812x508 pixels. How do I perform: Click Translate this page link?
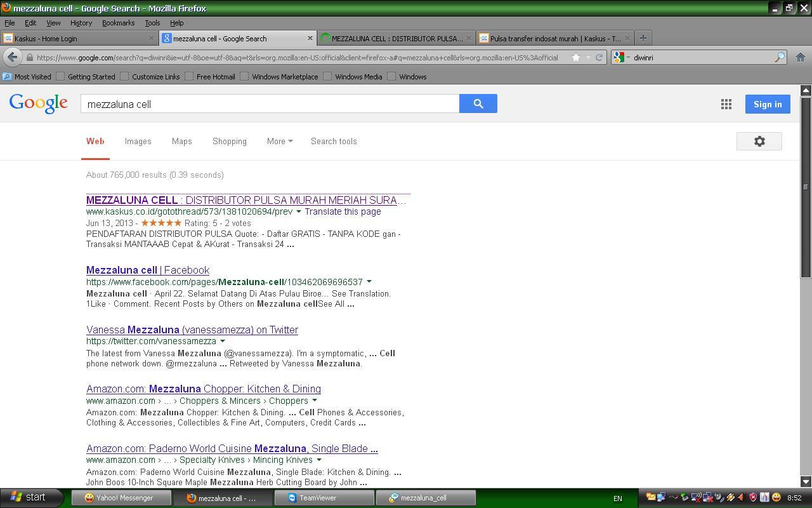(x=343, y=211)
